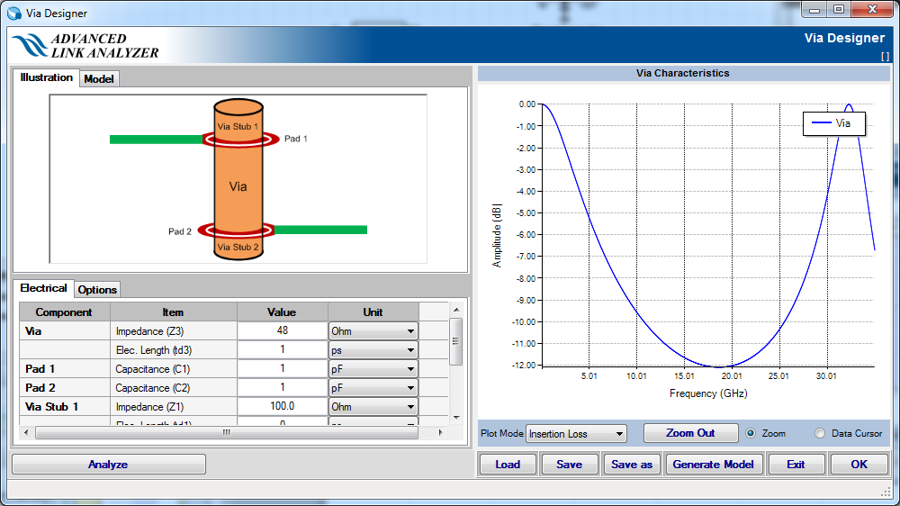Click the horizontal scrollbar under the table
The width and height of the screenshot is (900, 506).
[227, 433]
